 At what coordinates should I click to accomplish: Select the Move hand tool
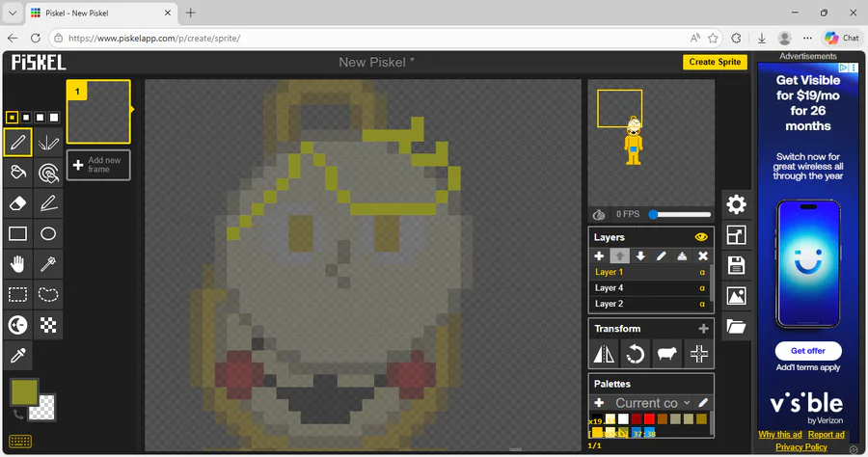[17, 264]
